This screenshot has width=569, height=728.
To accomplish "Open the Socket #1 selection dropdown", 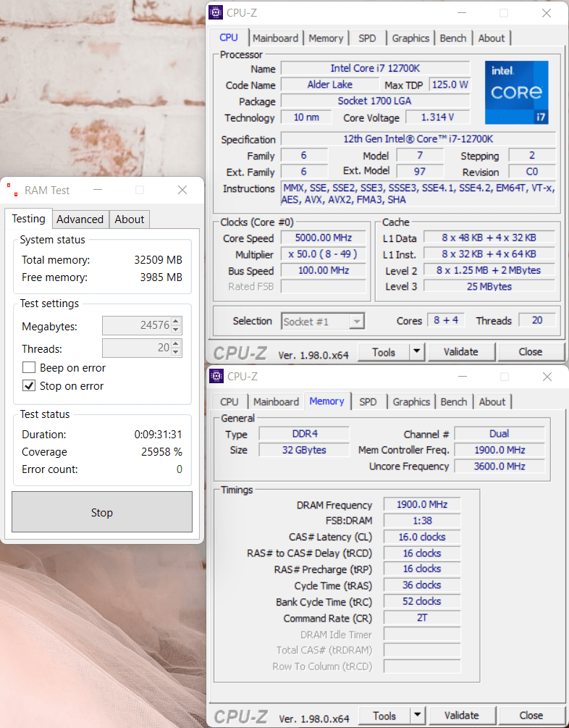I will click(x=356, y=322).
